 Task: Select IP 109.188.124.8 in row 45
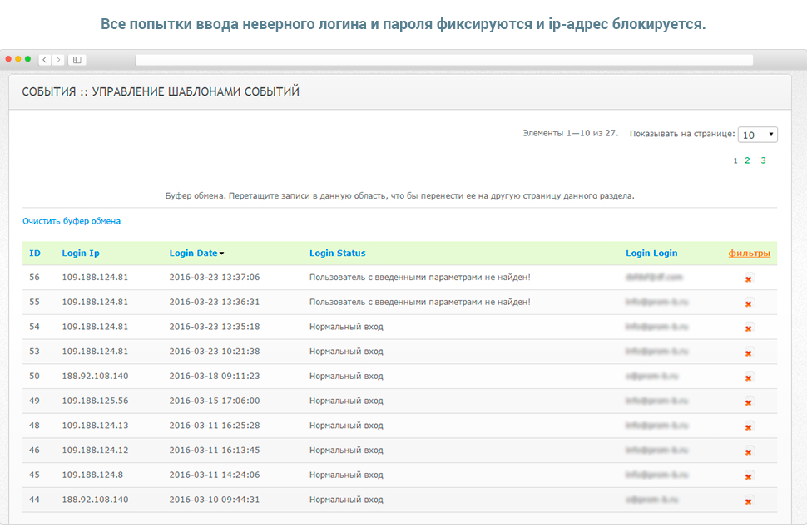pos(92,475)
